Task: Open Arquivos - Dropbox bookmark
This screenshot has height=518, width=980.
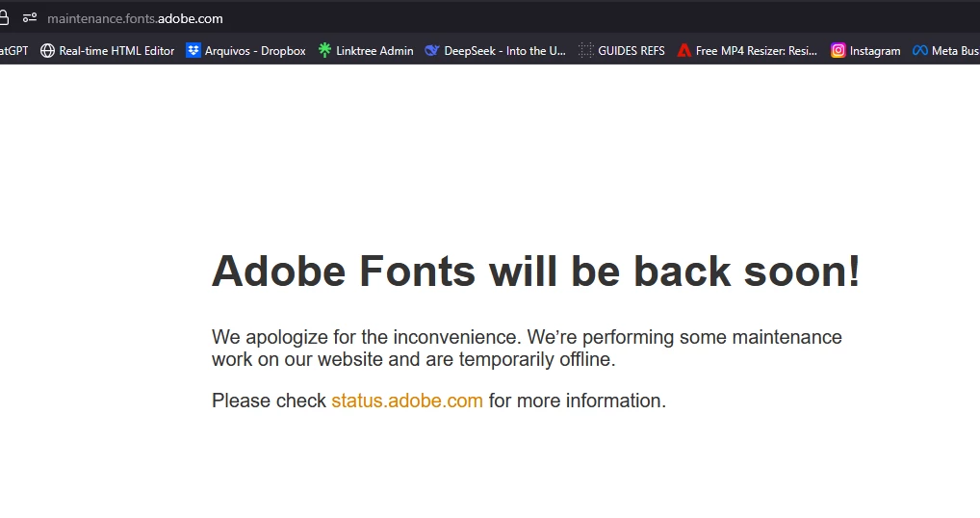Action: [245, 51]
